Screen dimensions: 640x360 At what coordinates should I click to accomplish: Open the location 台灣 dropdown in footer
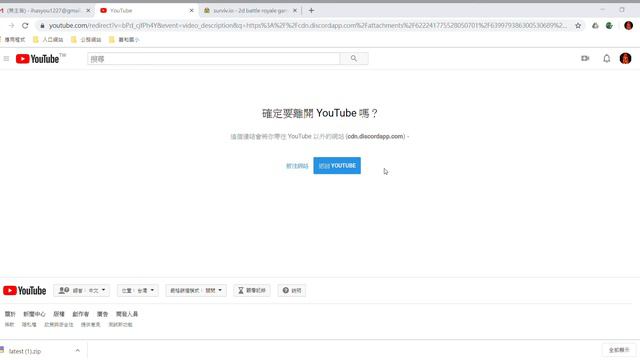(138, 291)
